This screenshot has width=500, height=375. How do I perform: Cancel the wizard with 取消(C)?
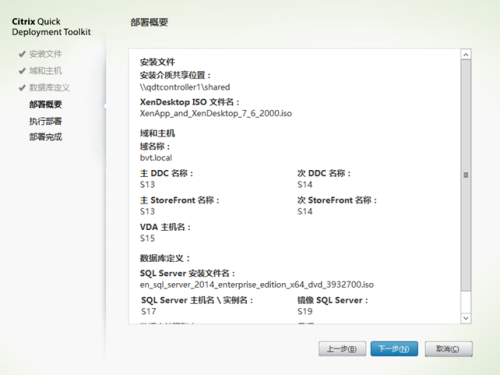click(448, 349)
